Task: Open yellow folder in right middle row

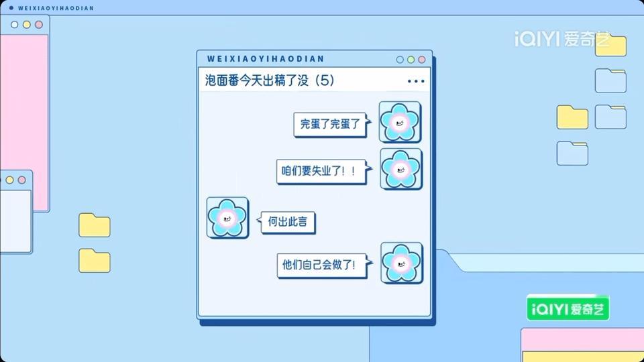Action: (572, 117)
